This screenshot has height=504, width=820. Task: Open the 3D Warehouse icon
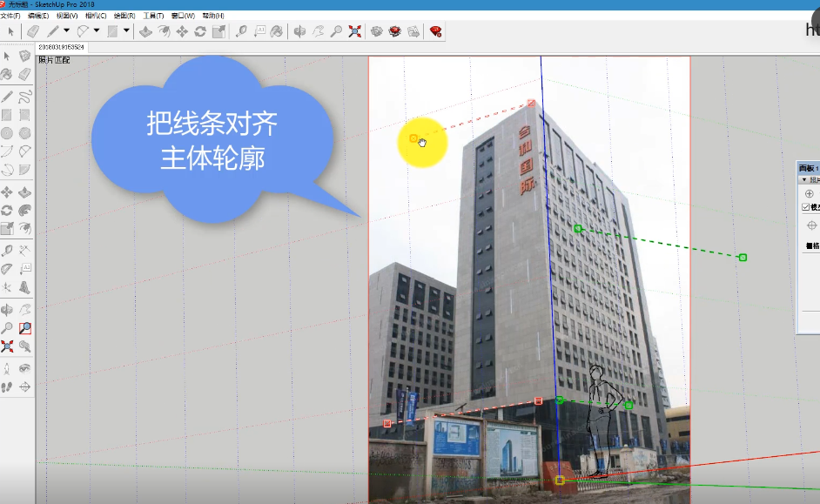(x=377, y=31)
